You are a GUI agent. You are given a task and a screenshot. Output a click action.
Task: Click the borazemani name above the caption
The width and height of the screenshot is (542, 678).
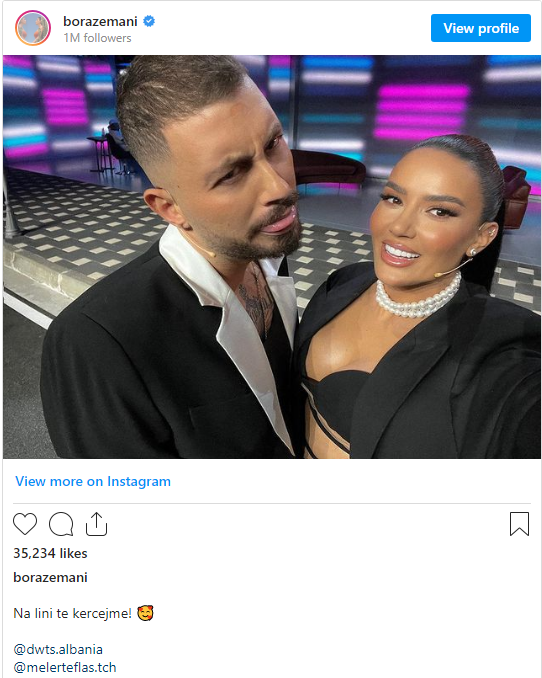coord(50,577)
